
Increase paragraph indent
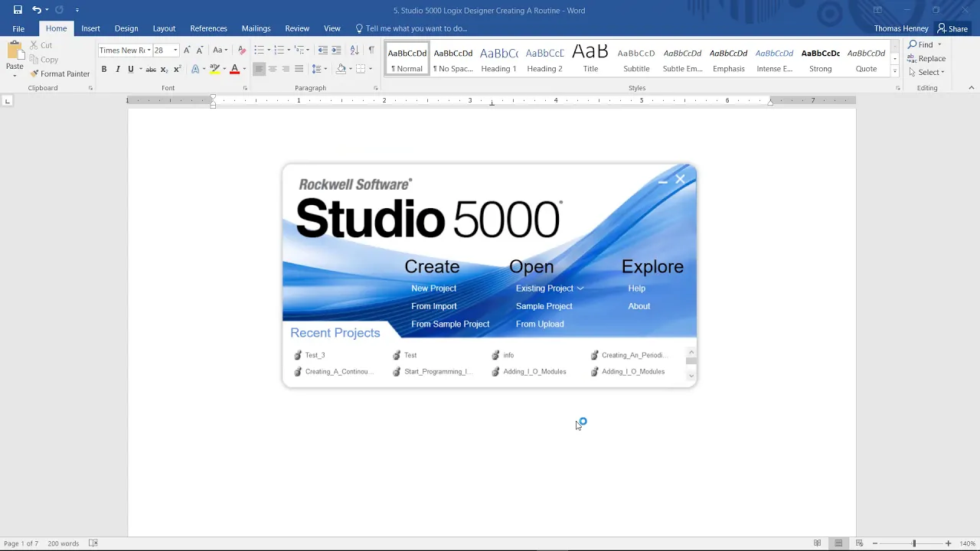pos(336,51)
